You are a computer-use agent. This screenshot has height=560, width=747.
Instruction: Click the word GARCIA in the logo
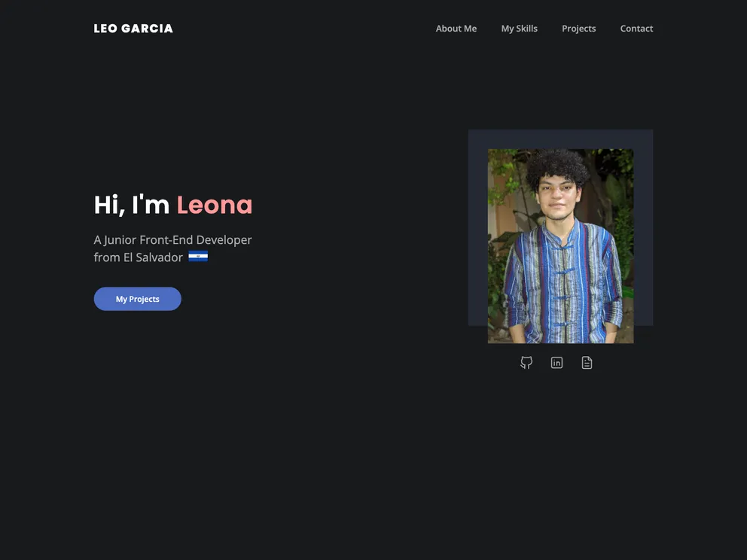pyautogui.click(x=147, y=29)
